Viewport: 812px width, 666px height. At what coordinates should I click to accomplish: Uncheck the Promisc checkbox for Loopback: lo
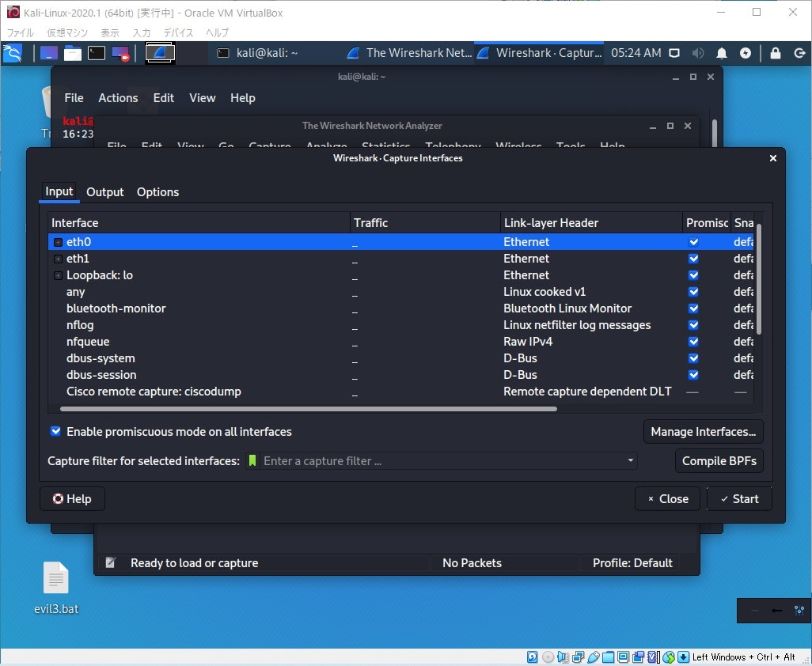tap(693, 275)
